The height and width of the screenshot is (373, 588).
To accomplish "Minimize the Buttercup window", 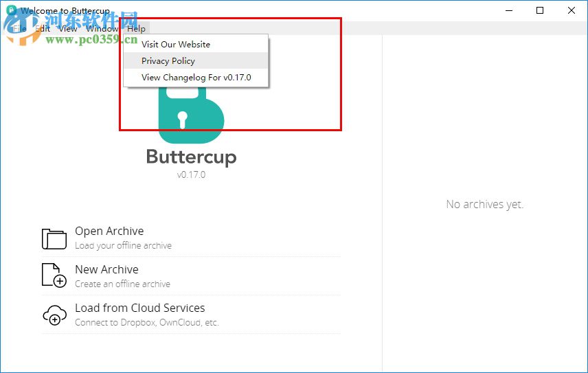I will pyautogui.click(x=509, y=10).
